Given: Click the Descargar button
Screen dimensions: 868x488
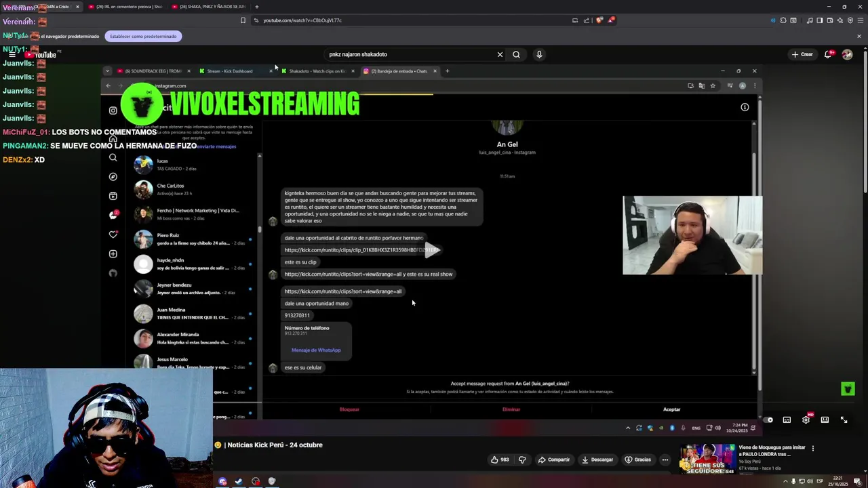Looking at the screenshot, I should pyautogui.click(x=597, y=460).
